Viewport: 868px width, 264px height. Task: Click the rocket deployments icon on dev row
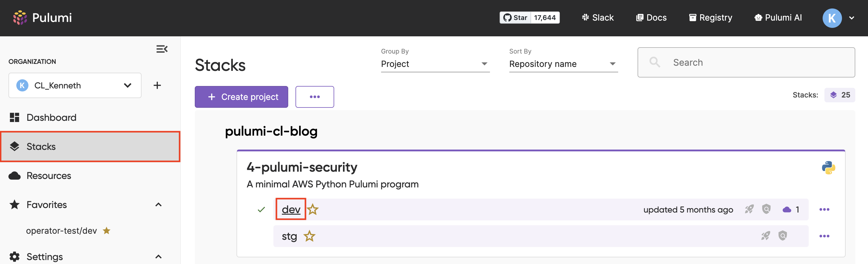click(x=749, y=210)
